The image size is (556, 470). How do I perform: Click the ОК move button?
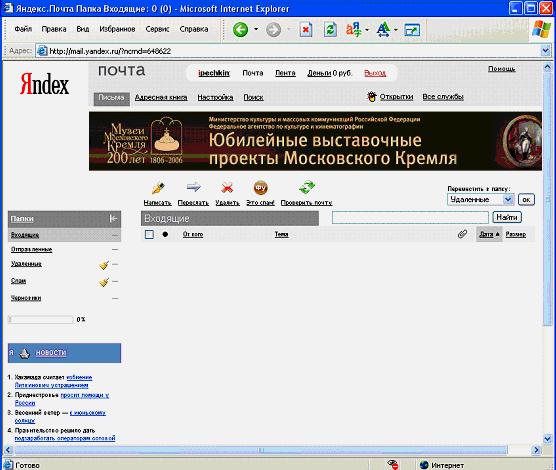click(526, 199)
